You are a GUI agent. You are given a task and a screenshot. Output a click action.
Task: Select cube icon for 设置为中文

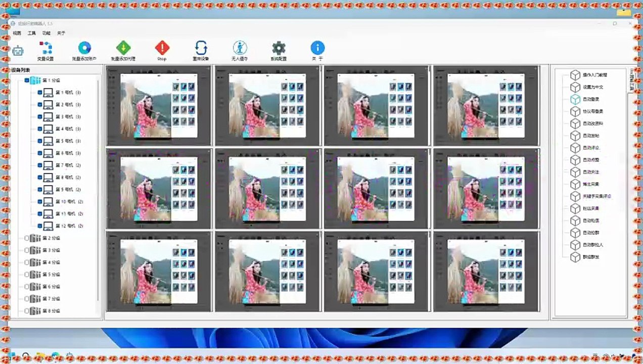[575, 87]
